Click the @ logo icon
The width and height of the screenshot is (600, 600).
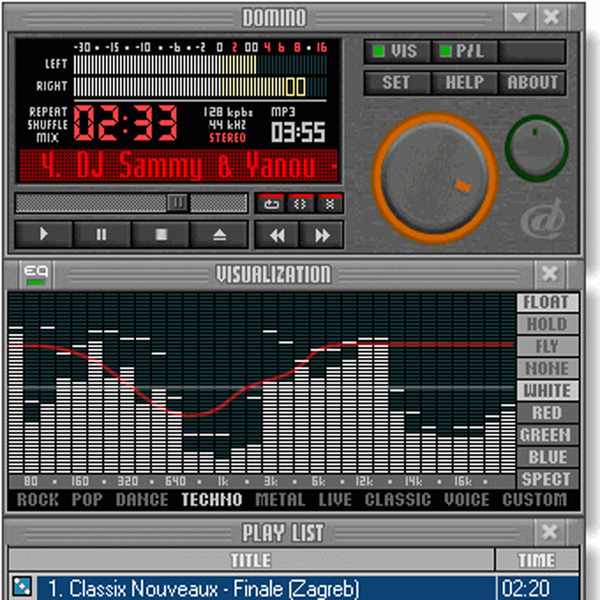tap(543, 220)
